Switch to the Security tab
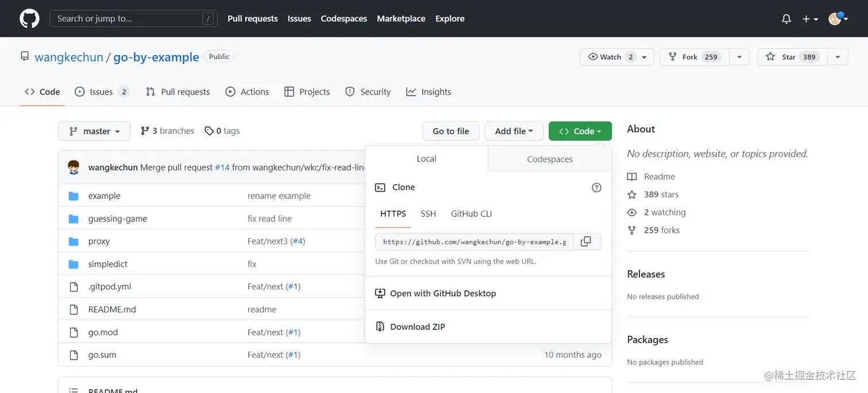 click(368, 92)
